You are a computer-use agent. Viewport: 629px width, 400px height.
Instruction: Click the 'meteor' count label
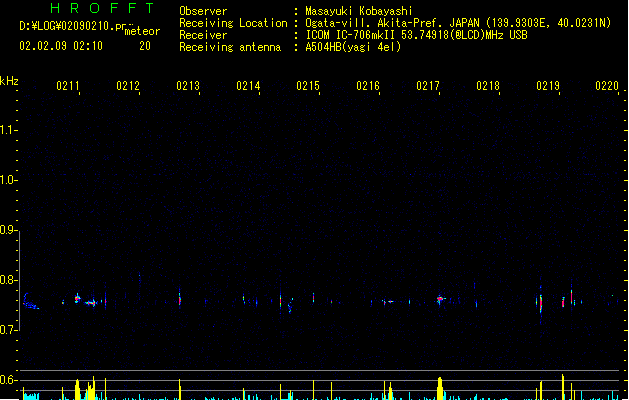click(142, 31)
